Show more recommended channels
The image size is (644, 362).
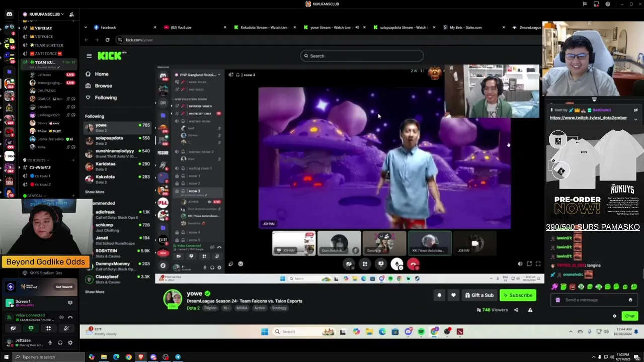click(95, 292)
